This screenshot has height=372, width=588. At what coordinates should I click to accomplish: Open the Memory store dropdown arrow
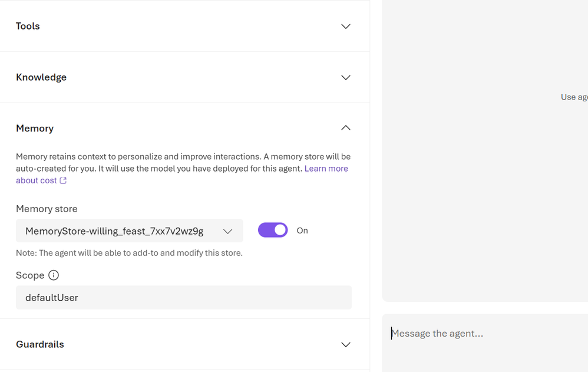coord(228,231)
